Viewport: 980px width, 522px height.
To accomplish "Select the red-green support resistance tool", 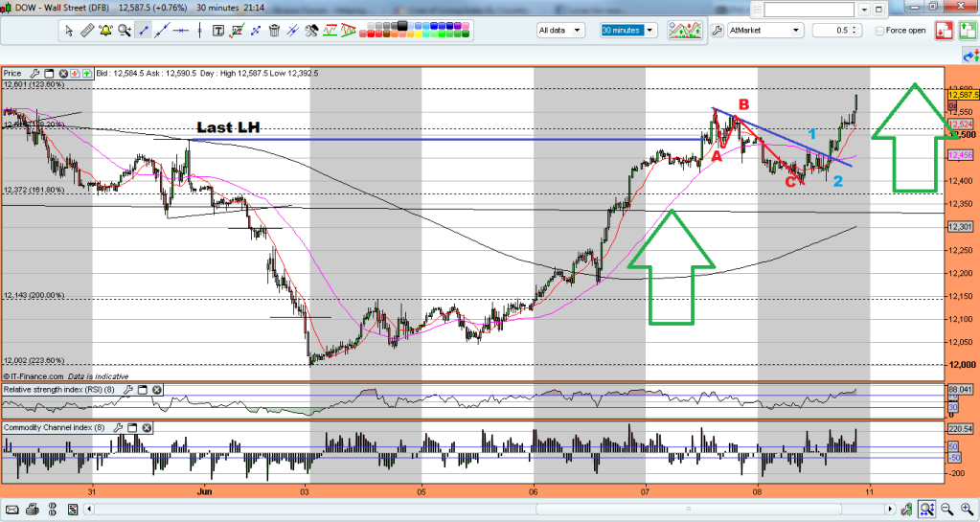I will coord(330,30).
